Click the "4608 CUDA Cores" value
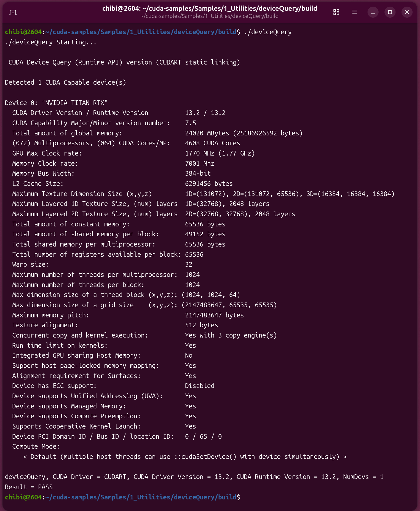 pos(212,143)
